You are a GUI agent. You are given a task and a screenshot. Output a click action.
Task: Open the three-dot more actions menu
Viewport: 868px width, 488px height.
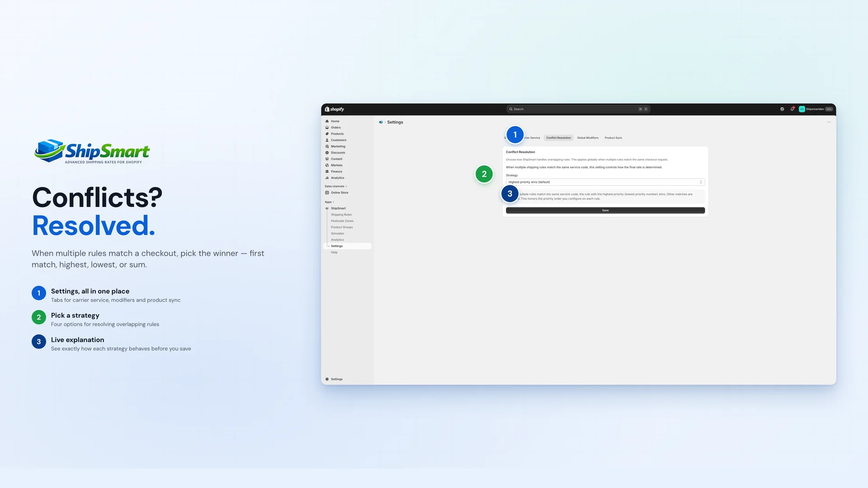[x=829, y=122]
